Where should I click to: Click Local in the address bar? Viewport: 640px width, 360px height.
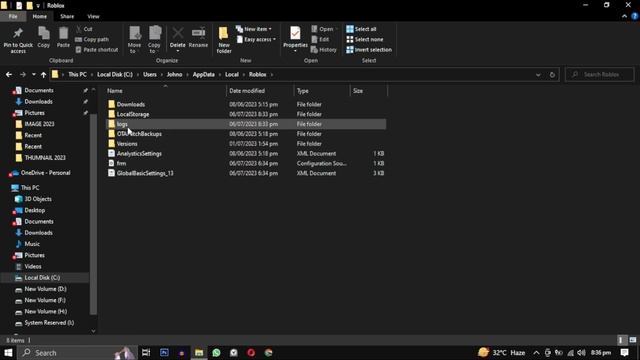(x=232, y=75)
